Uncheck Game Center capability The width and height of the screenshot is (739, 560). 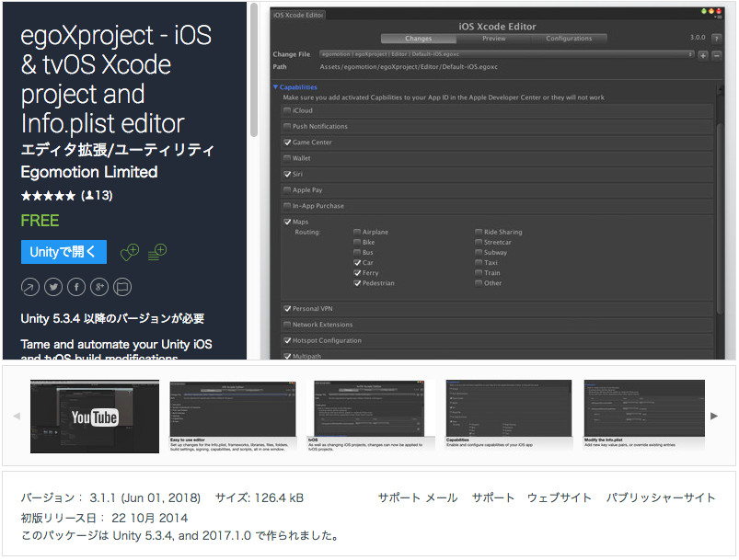pos(287,142)
